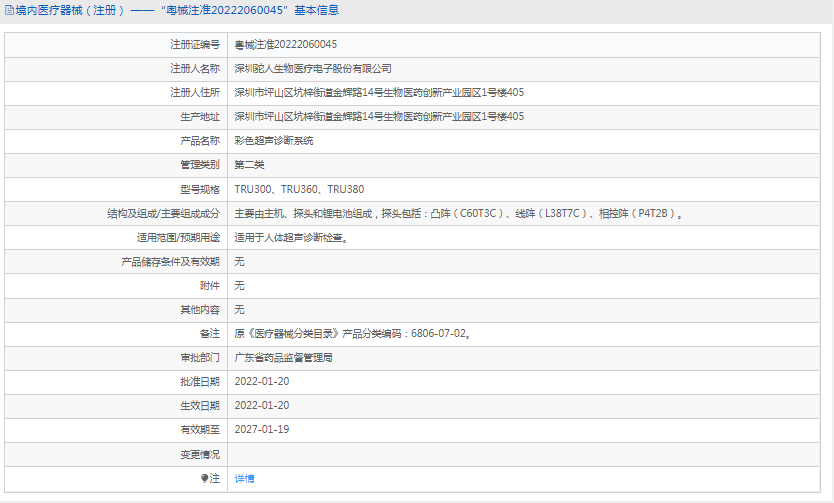Viewport: 834px width, 503px height.
Task: Click the 注册人住所 label
Action: pyautogui.click(x=195, y=93)
